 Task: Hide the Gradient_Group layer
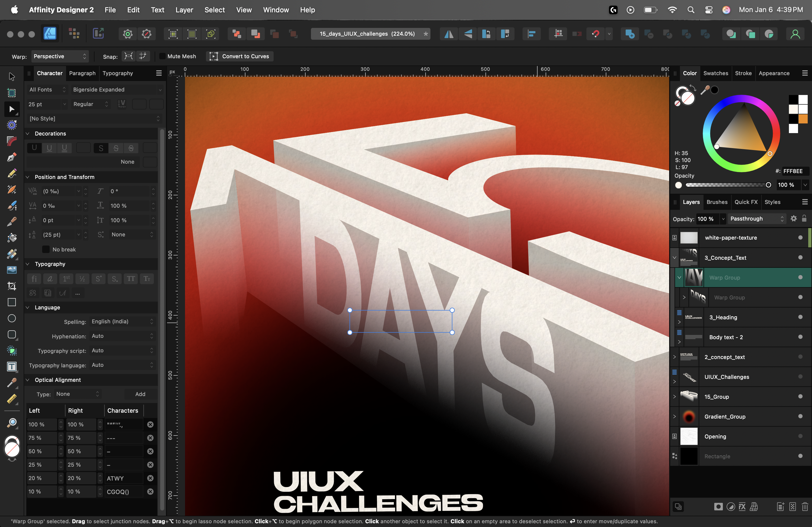click(800, 416)
